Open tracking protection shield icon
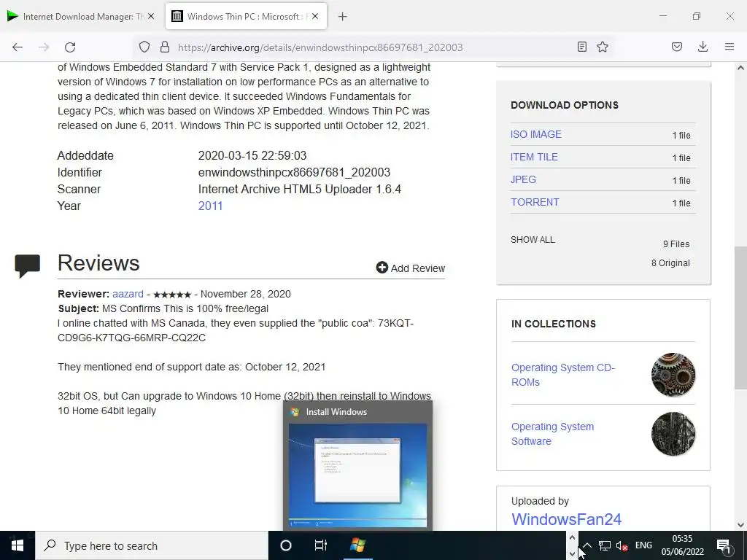 pyautogui.click(x=144, y=47)
